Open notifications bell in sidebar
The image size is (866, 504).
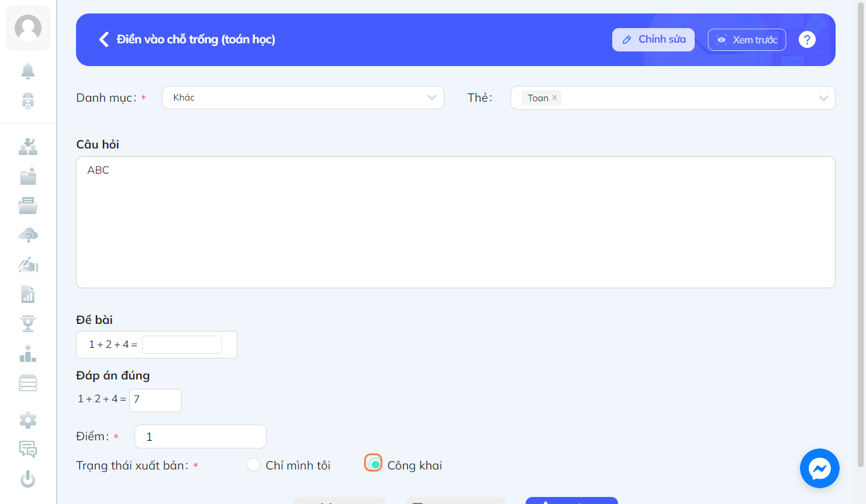28,71
